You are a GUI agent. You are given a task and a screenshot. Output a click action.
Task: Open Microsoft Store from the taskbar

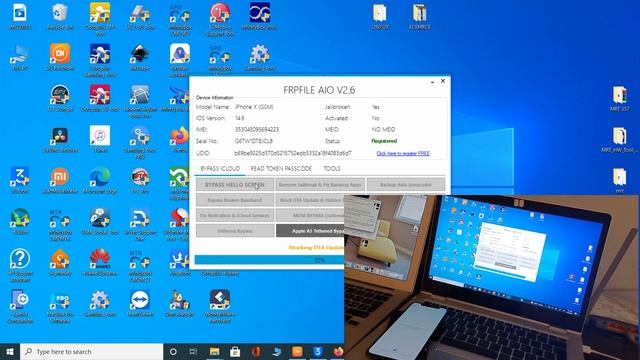[235, 351]
